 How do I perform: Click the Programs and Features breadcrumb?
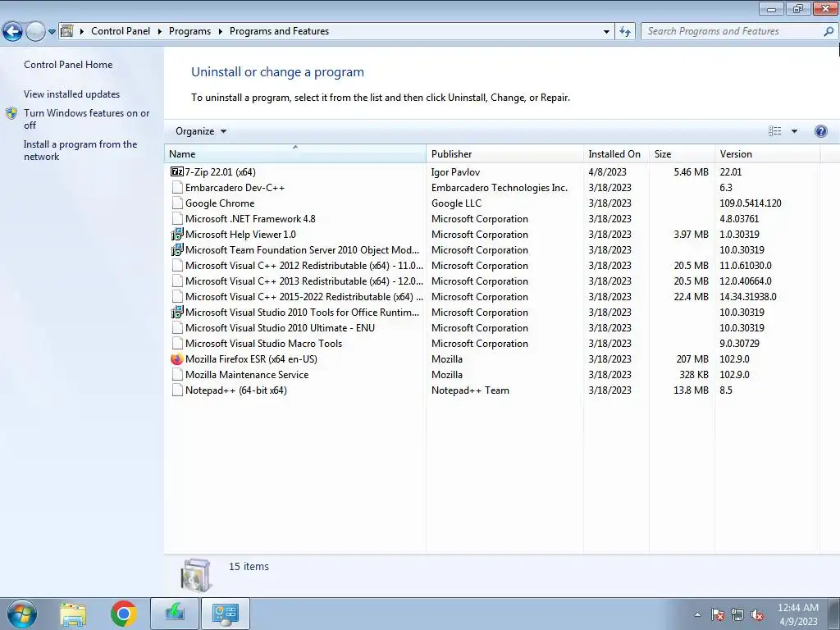pyautogui.click(x=279, y=31)
